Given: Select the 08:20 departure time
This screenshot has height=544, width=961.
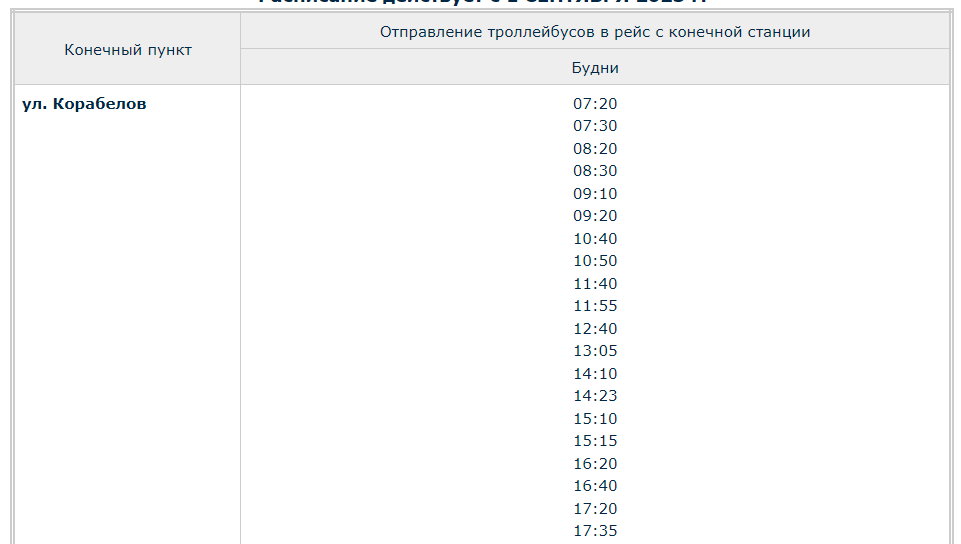Looking at the screenshot, I should click(x=594, y=149).
